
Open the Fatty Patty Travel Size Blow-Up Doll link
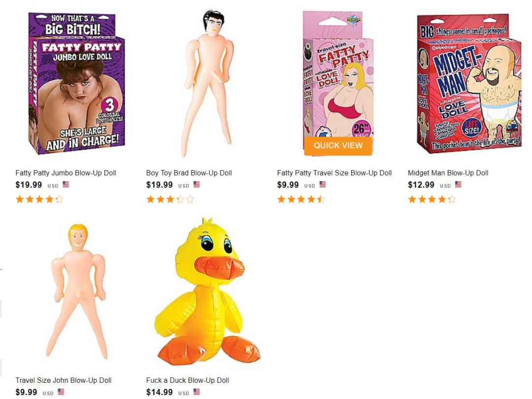334,173
